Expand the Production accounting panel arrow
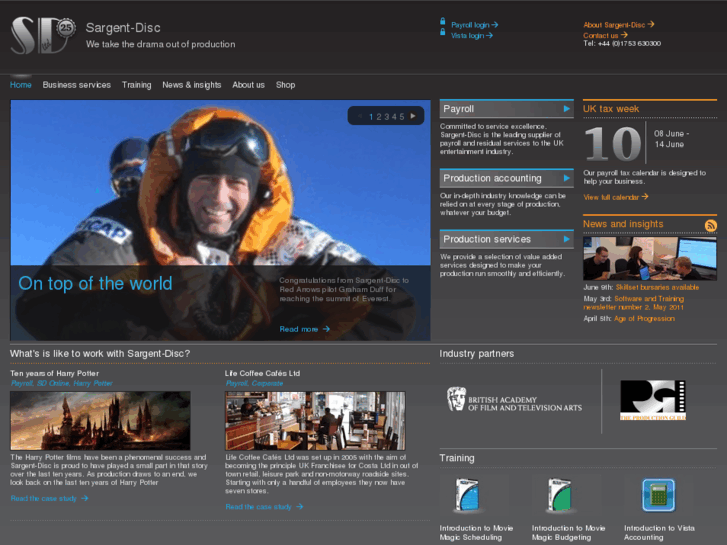 click(x=566, y=178)
